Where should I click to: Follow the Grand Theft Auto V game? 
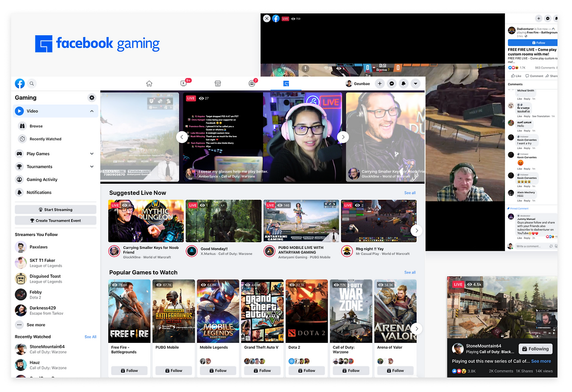(x=262, y=371)
